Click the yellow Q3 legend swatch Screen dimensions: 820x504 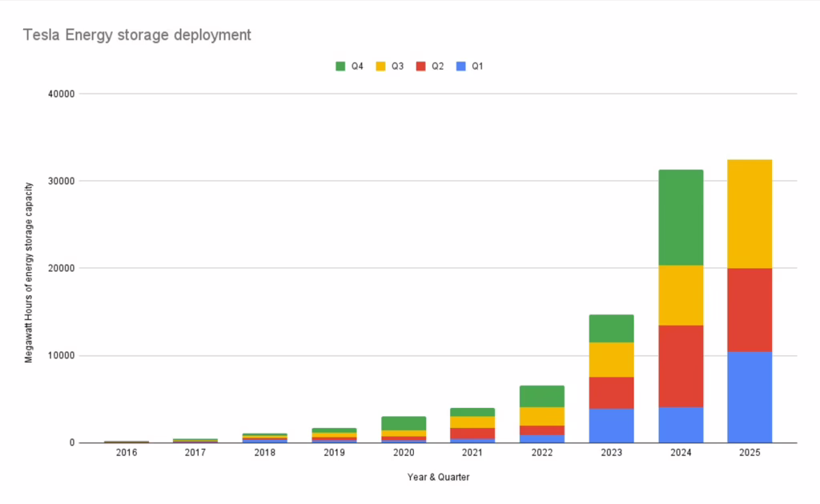pyautogui.click(x=380, y=66)
